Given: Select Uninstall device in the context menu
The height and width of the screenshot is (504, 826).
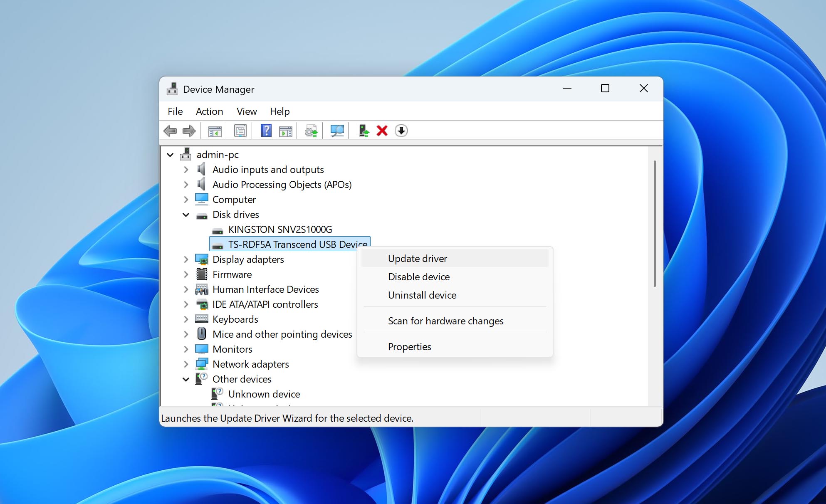Looking at the screenshot, I should [421, 295].
